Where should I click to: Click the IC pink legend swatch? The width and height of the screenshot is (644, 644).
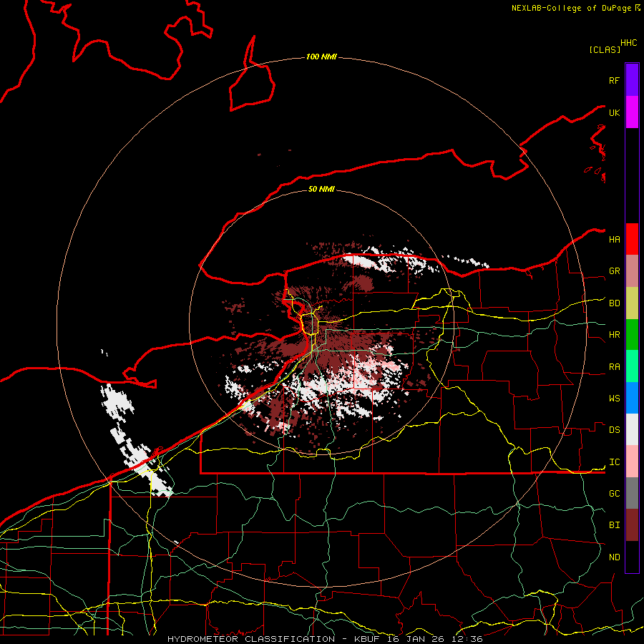[632, 462]
